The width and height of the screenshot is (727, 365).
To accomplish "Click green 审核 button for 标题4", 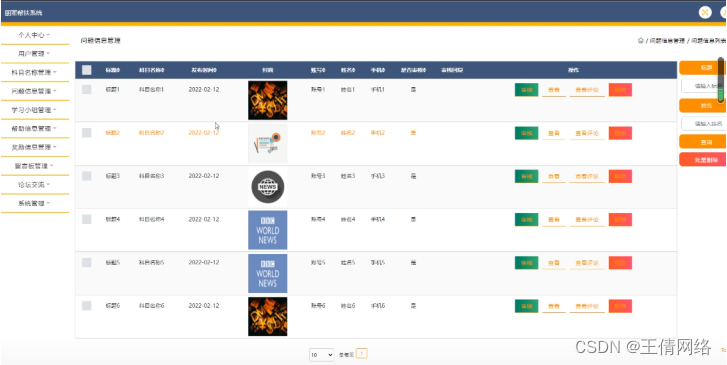I will [x=526, y=219].
